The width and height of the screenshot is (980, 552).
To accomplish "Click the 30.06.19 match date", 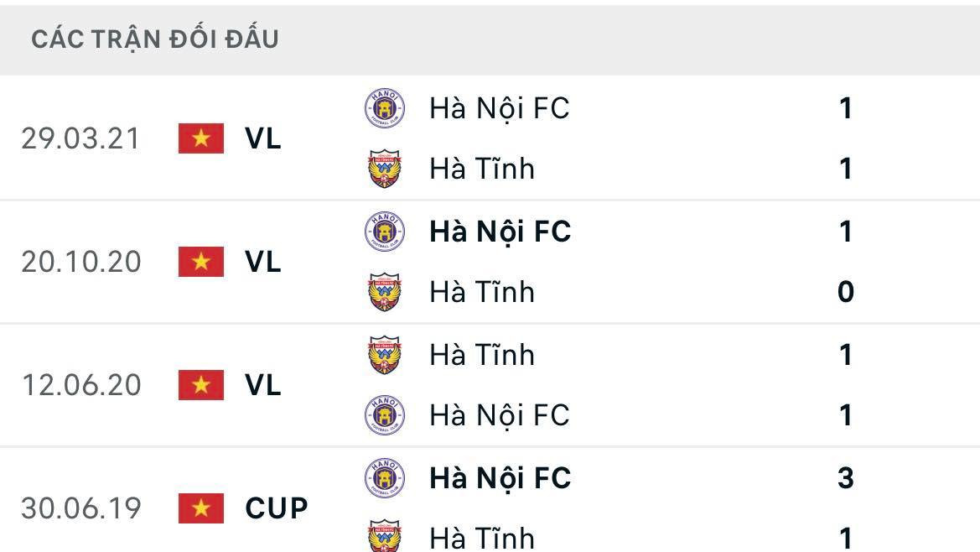I will point(80,508).
